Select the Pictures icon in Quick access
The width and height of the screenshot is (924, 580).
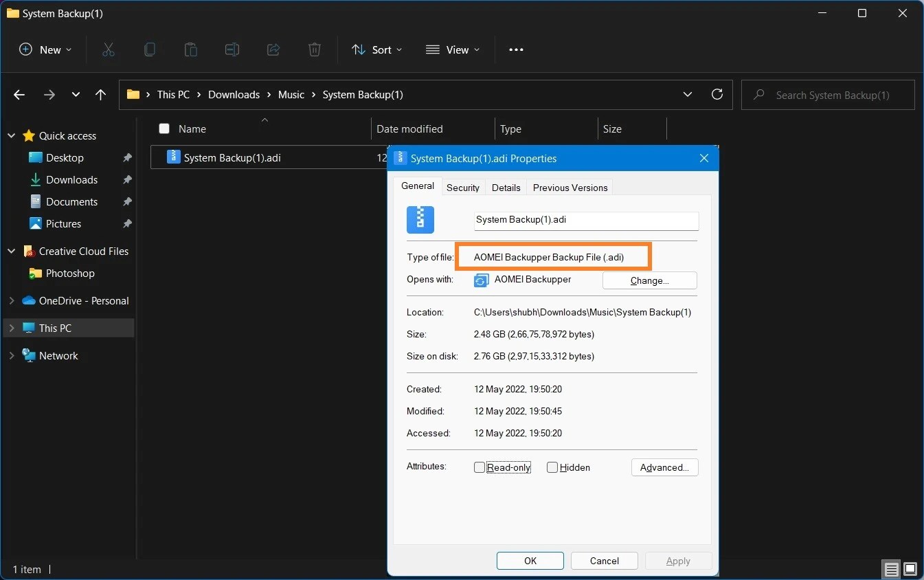point(36,223)
